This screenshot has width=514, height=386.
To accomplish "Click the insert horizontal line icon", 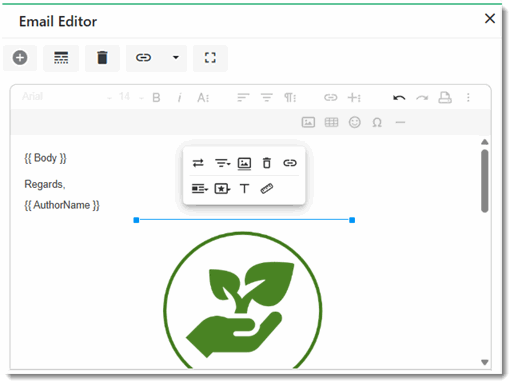I will pos(400,123).
